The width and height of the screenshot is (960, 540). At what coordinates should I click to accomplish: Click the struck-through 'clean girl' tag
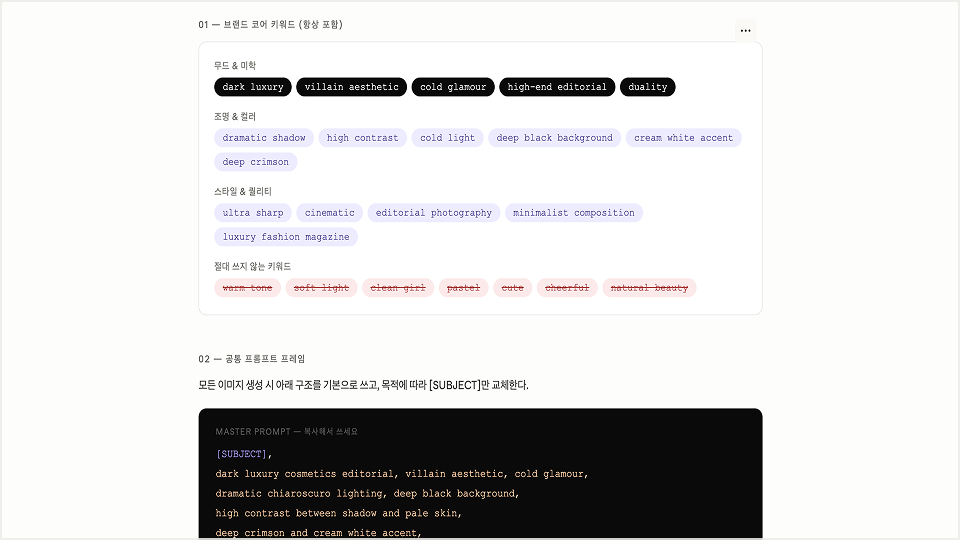coord(398,288)
